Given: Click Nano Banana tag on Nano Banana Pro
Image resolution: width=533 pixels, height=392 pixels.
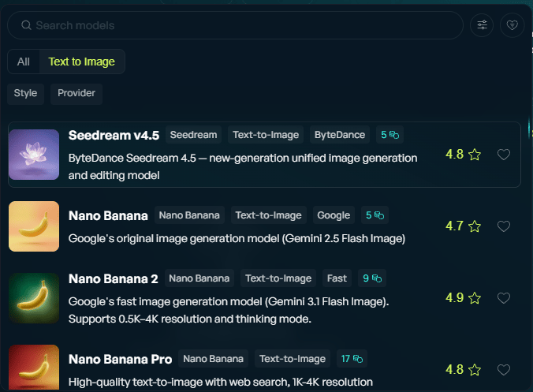Looking at the screenshot, I should coord(213,359).
